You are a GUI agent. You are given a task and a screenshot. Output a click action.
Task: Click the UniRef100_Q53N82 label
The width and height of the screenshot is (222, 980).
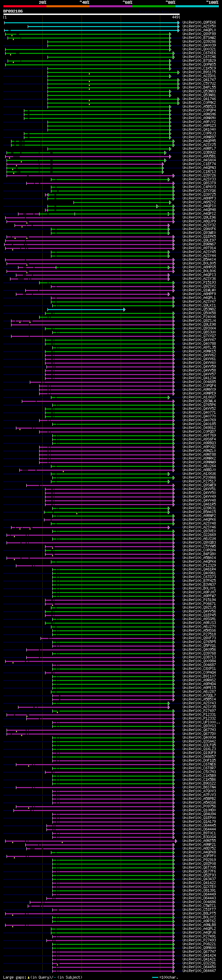(199, 309)
